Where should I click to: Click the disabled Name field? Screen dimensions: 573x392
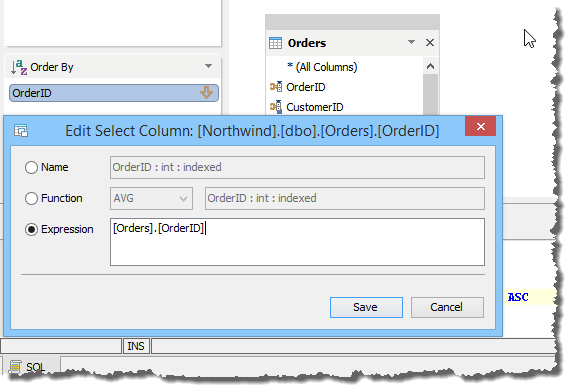tap(297, 167)
